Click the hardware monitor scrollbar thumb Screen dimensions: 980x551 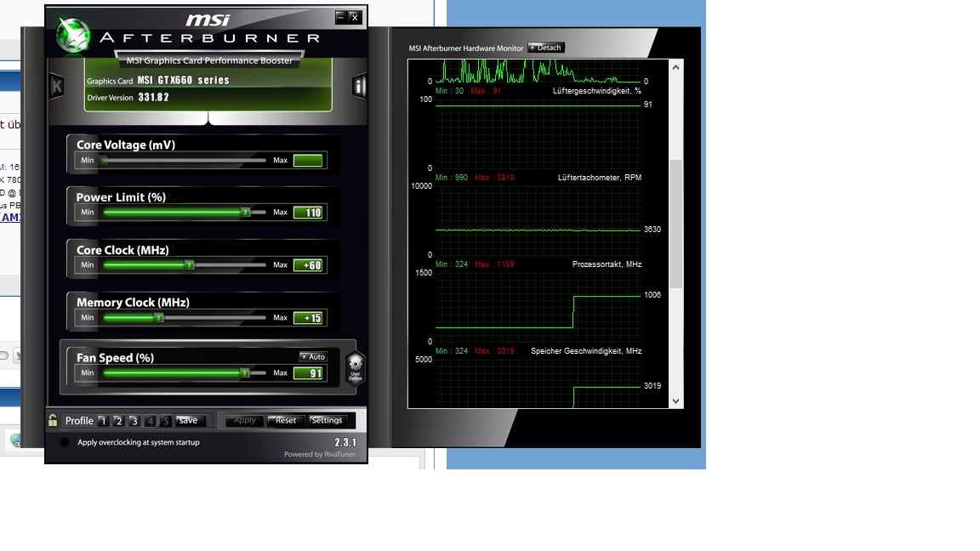pos(675,224)
